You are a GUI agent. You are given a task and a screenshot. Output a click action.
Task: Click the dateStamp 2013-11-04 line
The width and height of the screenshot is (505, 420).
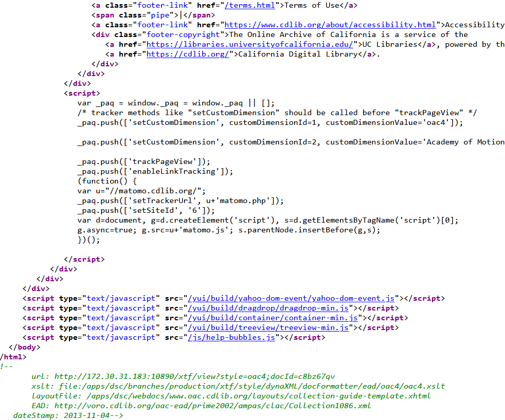coord(68,415)
